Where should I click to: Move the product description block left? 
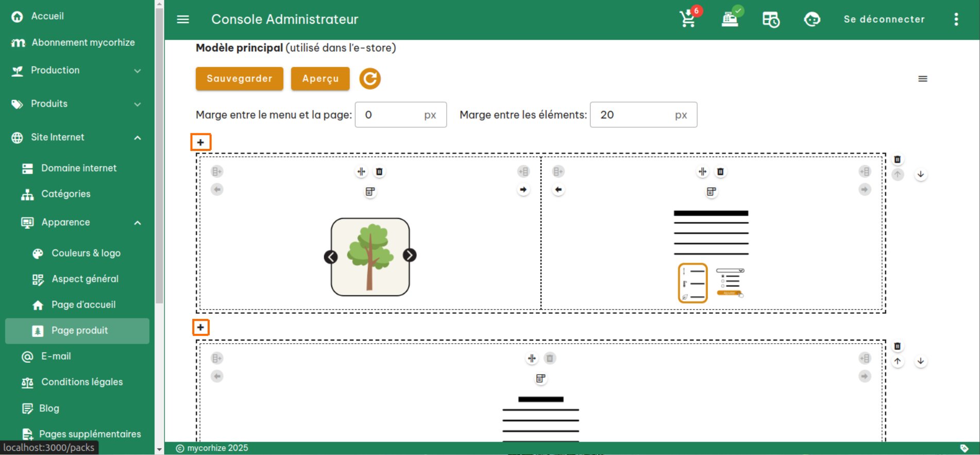pyautogui.click(x=559, y=190)
